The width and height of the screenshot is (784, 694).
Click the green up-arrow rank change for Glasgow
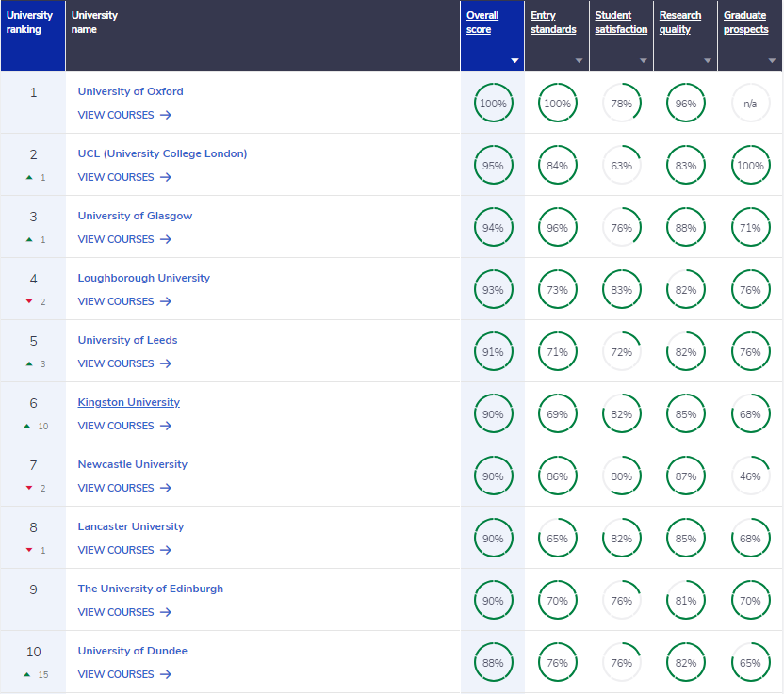coord(29,240)
